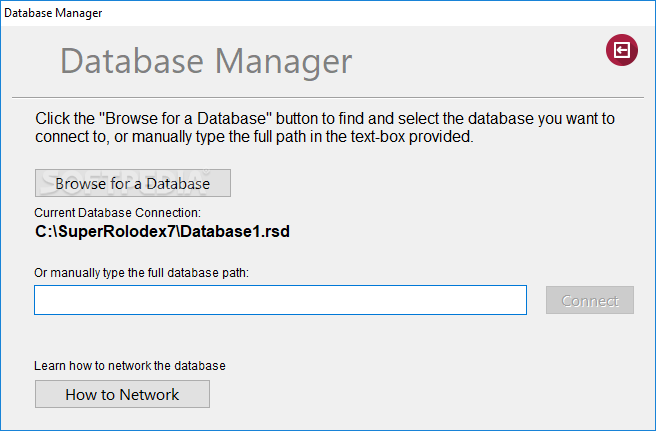Click the large Database Manager heading

[x=206, y=62]
